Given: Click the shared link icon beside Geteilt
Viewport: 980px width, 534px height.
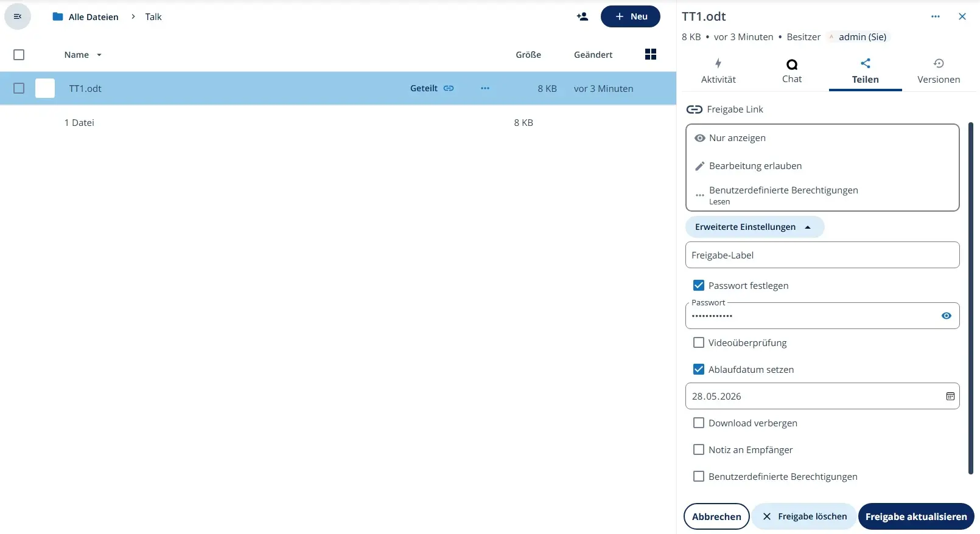Looking at the screenshot, I should [449, 88].
